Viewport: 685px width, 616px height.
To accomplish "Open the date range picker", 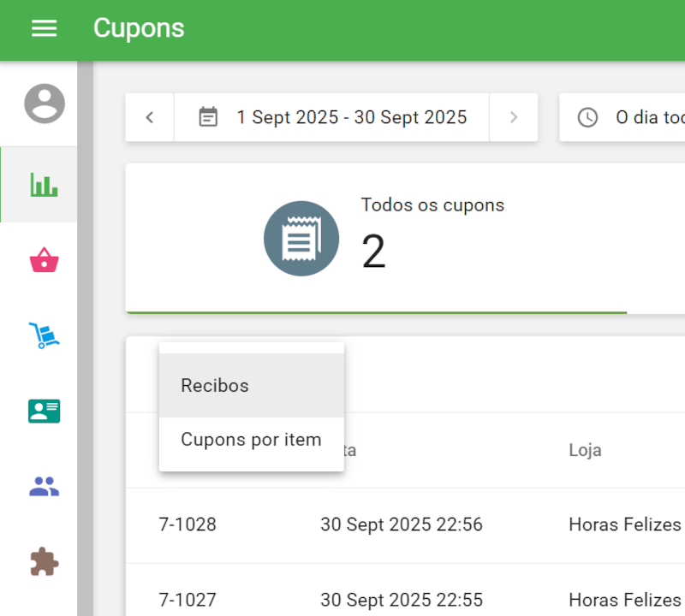I will [x=332, y=117].
